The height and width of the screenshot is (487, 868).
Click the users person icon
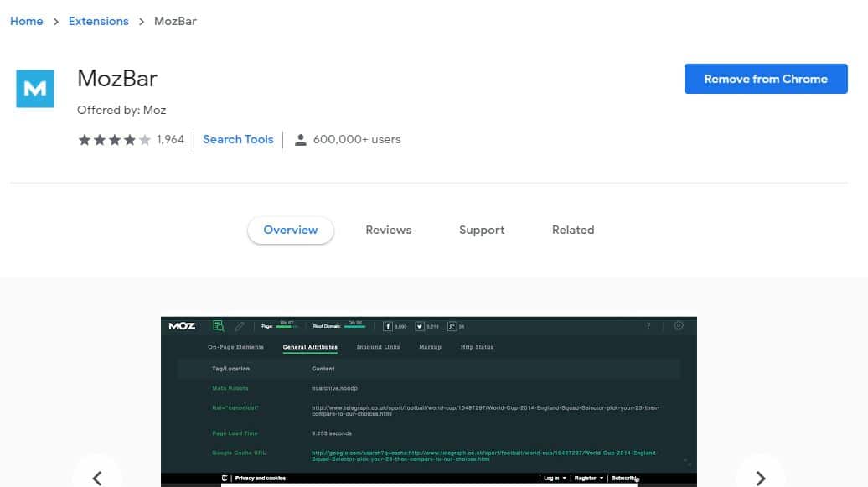pos(301,140)
